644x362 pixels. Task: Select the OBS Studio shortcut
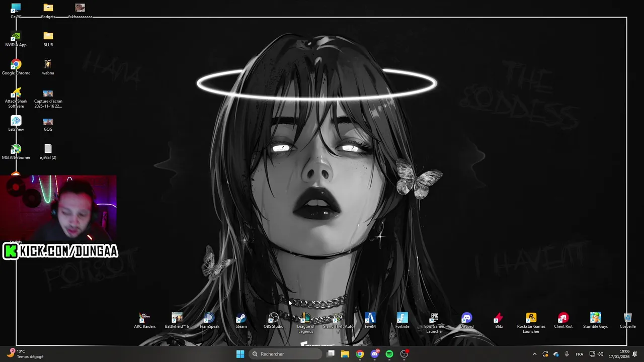274,321
